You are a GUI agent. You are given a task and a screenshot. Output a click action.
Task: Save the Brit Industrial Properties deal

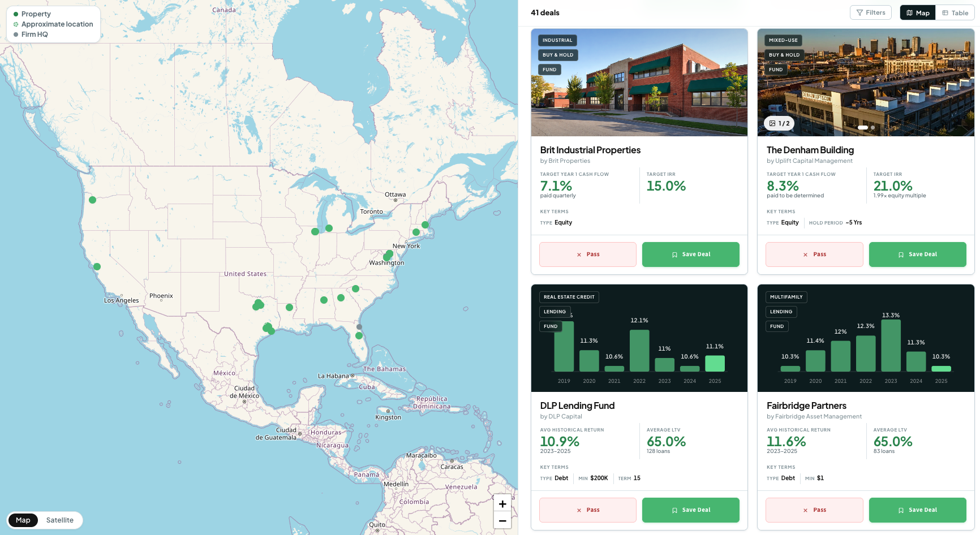(x=691, y=254)
